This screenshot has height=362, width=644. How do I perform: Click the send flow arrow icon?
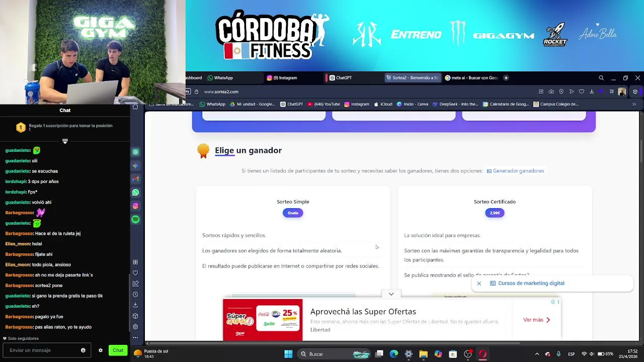pos(572,92)
